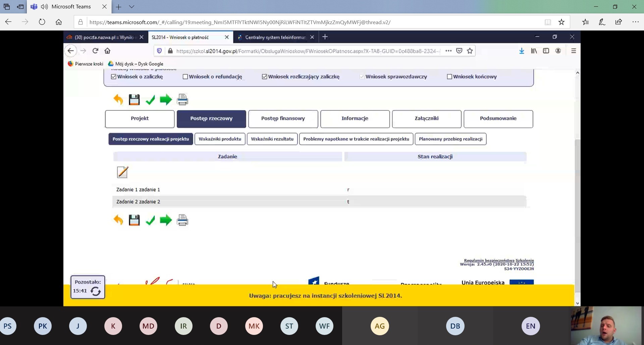Viewport: 644px width, 345px height.
Task: Select participant avatar MD
Action: point(148,326)
